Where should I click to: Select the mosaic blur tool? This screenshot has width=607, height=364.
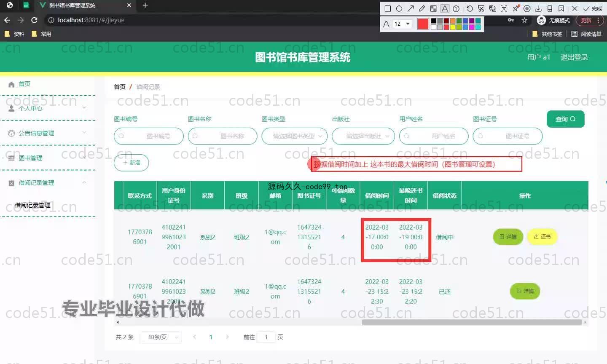pos(433,8)
